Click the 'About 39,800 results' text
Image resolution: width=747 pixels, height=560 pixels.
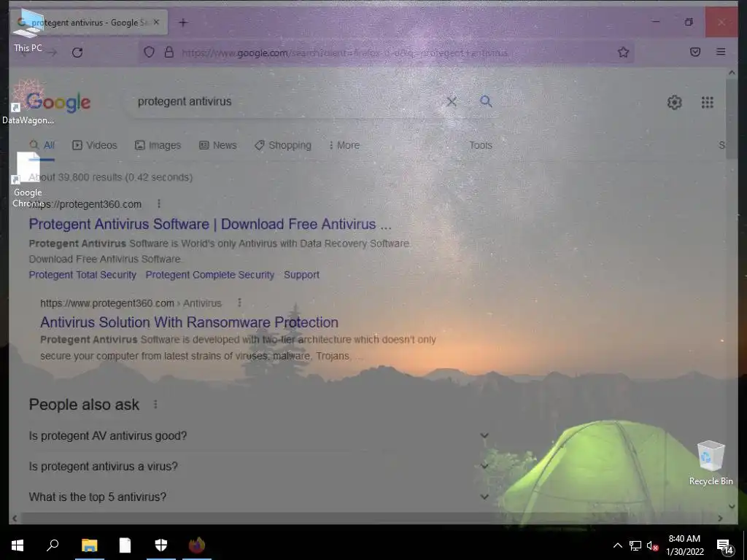pos(111,177)
